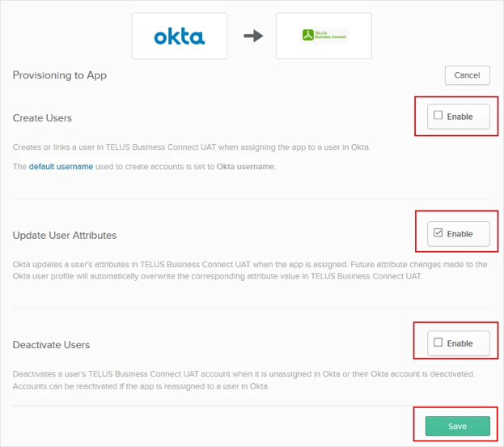Click the arrow between the two logos

[253, 36]
